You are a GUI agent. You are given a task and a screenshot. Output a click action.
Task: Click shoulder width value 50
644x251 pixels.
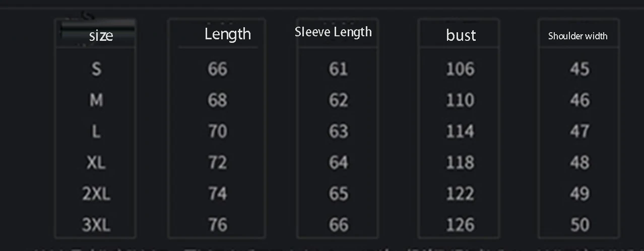[579, 225]
